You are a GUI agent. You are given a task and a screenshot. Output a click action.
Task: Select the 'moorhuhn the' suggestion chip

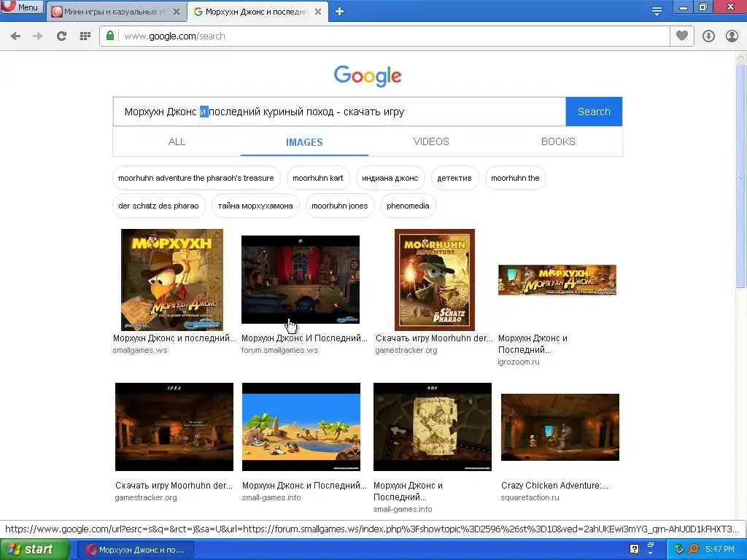pos(516,178)
